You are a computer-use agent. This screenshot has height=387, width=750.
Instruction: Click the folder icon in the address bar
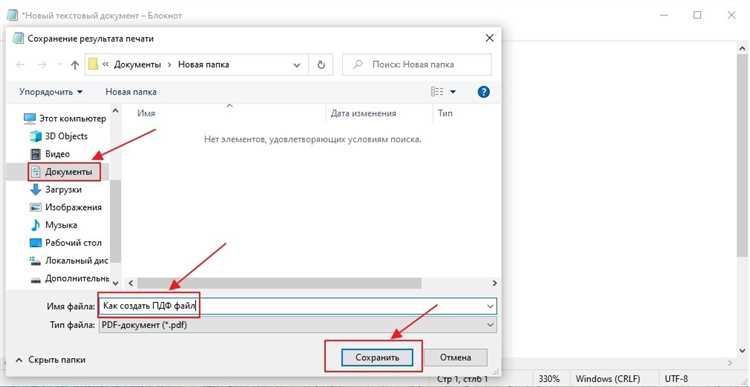93,64
